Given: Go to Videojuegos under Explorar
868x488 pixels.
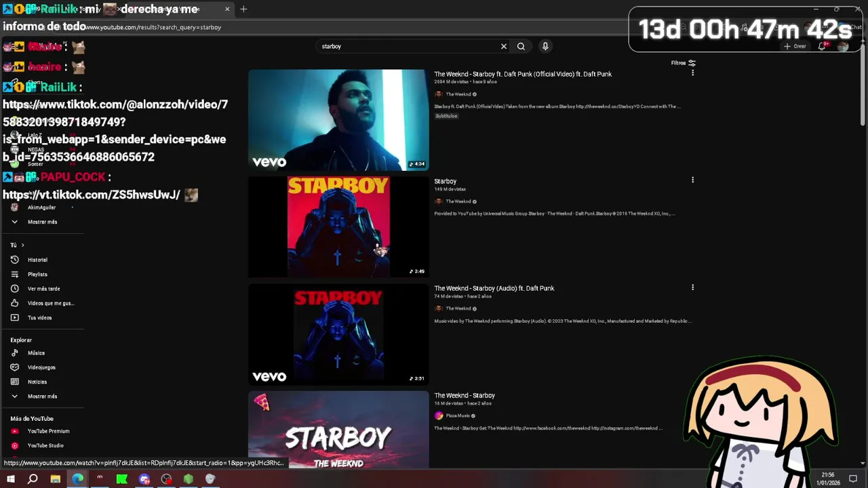Looking at the screenshot, I should [41, 367].
